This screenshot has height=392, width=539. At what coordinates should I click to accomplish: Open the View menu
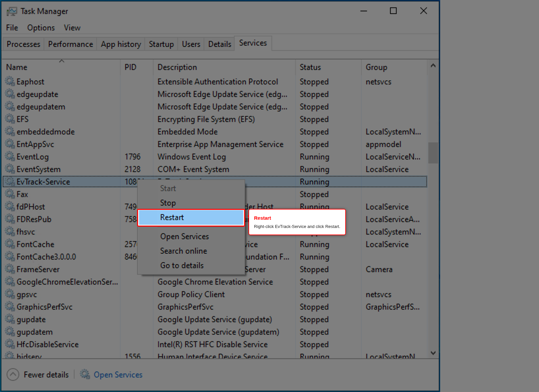(x=72, y=28)
